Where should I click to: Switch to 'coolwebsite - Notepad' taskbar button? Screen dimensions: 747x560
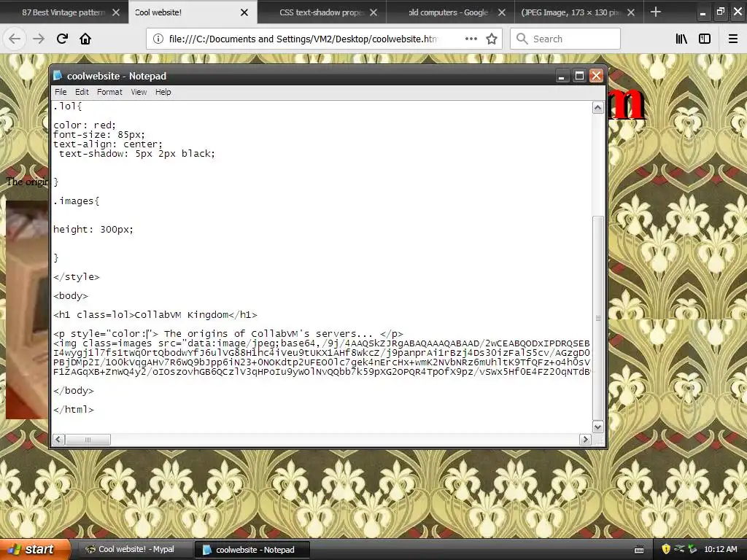(x=252, y=550)
